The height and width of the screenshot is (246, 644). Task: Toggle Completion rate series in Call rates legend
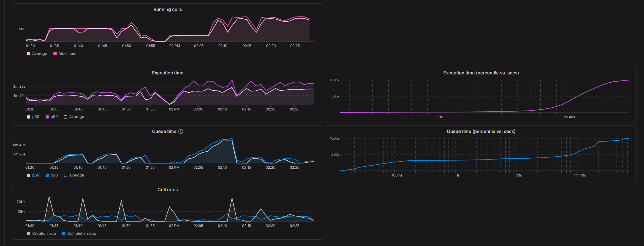79,234
